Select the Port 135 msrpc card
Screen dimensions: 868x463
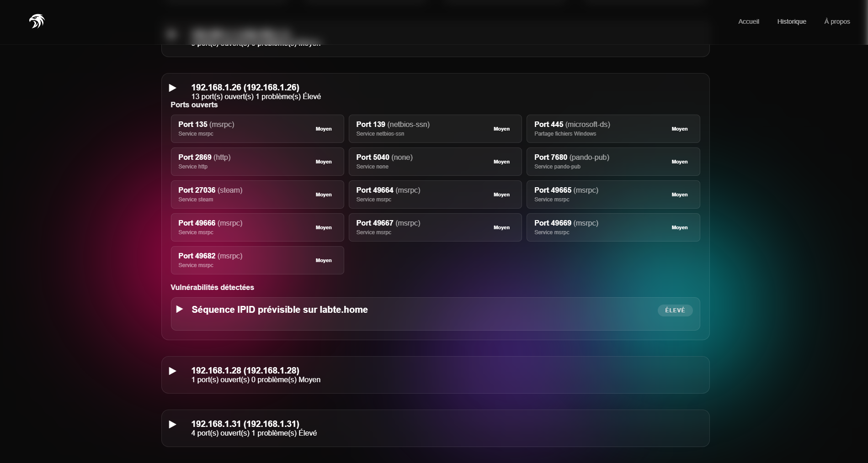coord(257,129)
